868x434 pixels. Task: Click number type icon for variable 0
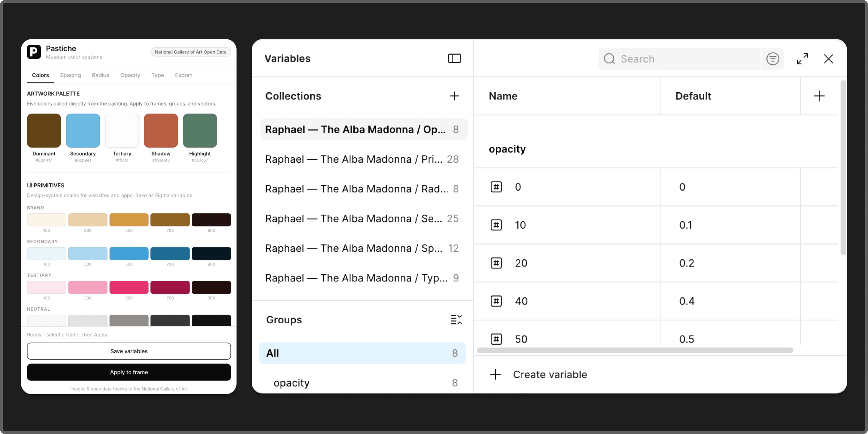click(496, 187)
